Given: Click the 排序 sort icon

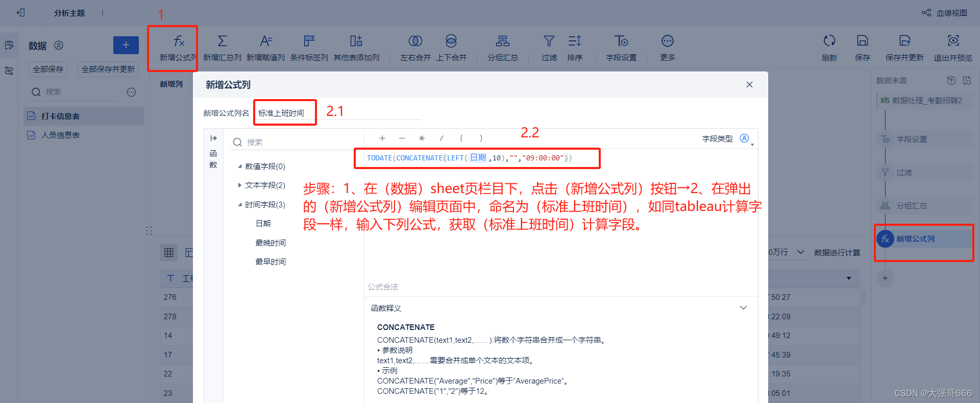Looking at the screenshot, I should tap(575, 41).
